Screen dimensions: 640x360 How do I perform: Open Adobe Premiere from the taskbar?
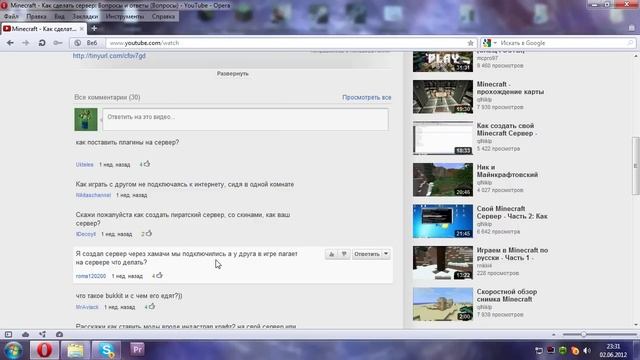[137, 349]
